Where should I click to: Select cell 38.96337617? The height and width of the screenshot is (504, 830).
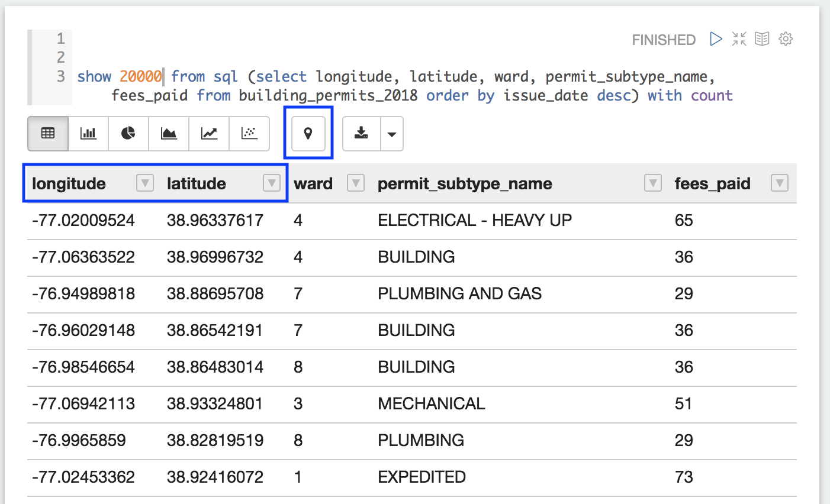coord(215,221)
